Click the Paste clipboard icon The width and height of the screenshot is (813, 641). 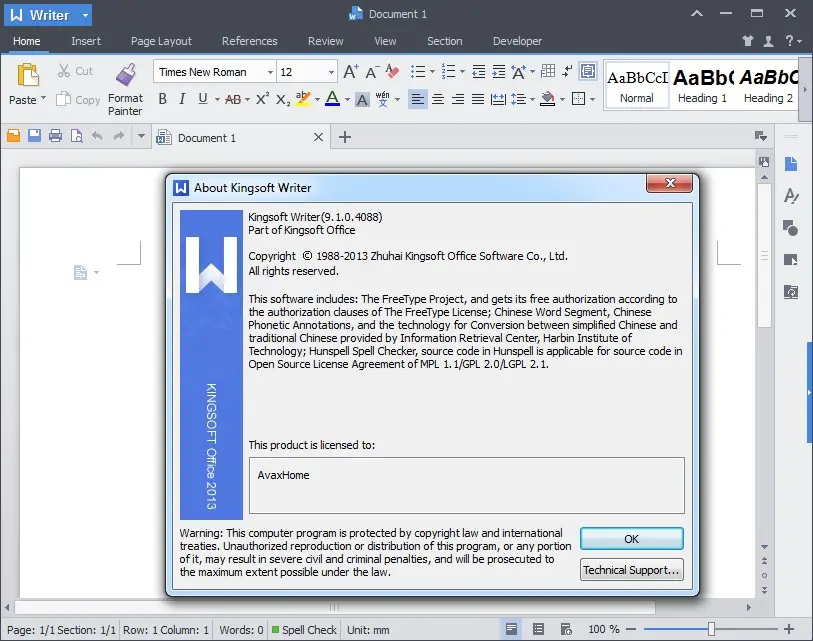point(28,75)
